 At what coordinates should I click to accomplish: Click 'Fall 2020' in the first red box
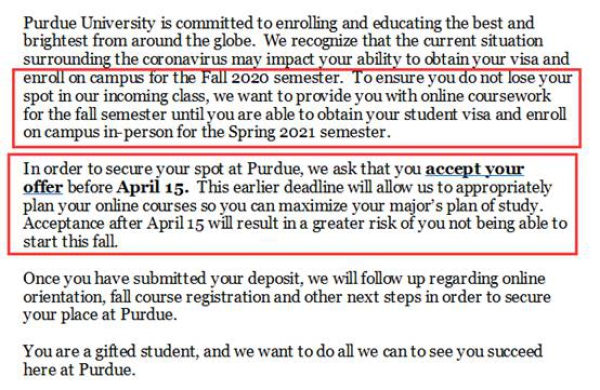235,78
